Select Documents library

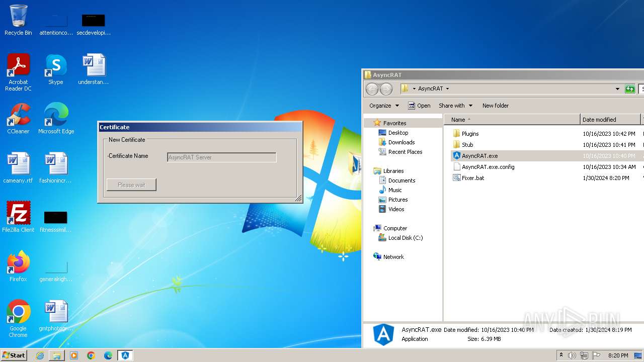401,180
